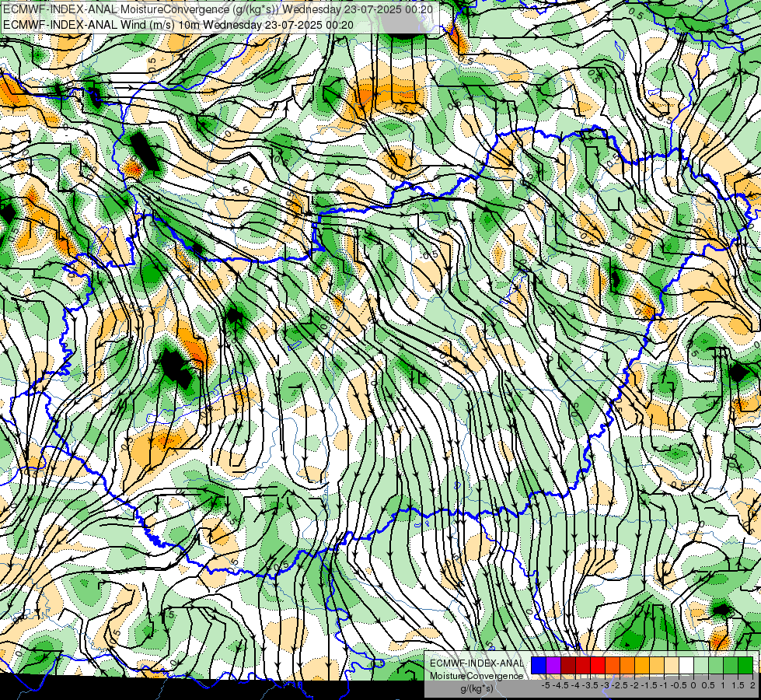Pick the medium green swatch between 1 and 1.5
761x700 pixels.
point(731,666)
